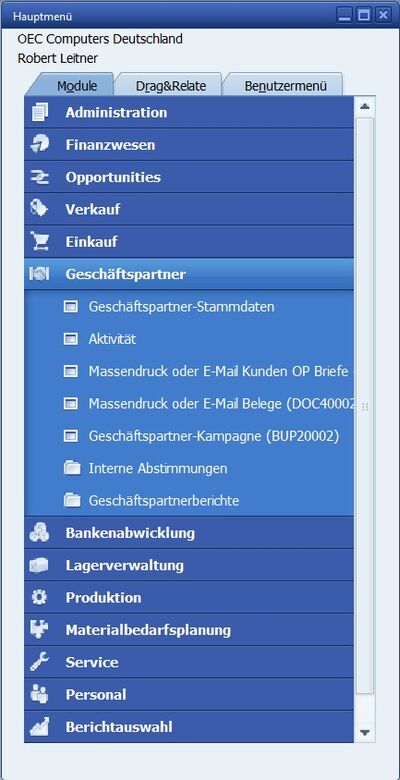Click the scrollbar up arrow

coord(365,106)
